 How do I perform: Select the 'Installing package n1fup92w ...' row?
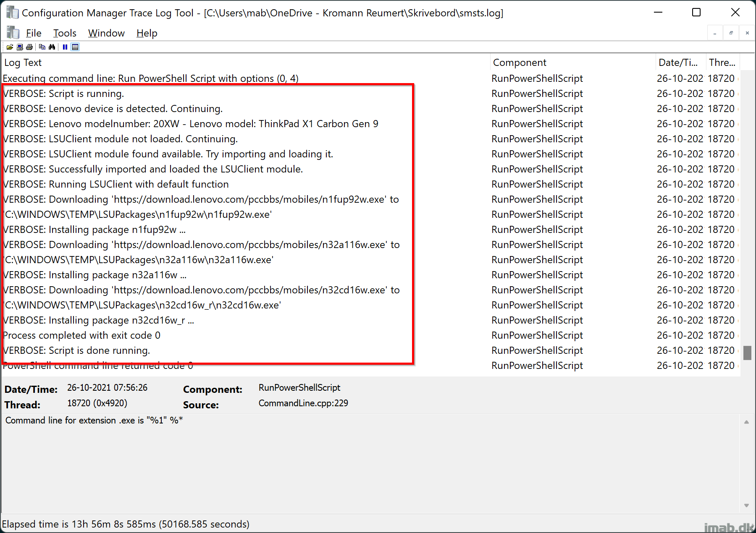pos(370,230)
